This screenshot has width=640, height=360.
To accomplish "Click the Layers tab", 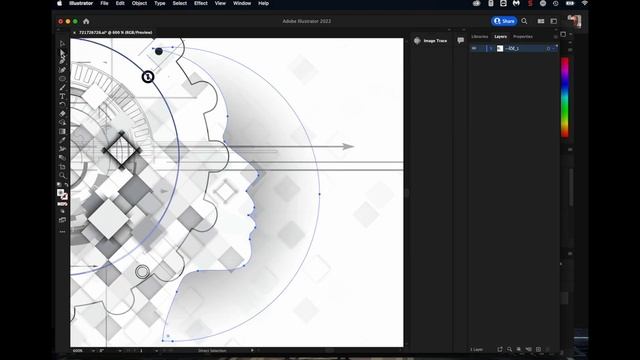I will coord(500,37).
